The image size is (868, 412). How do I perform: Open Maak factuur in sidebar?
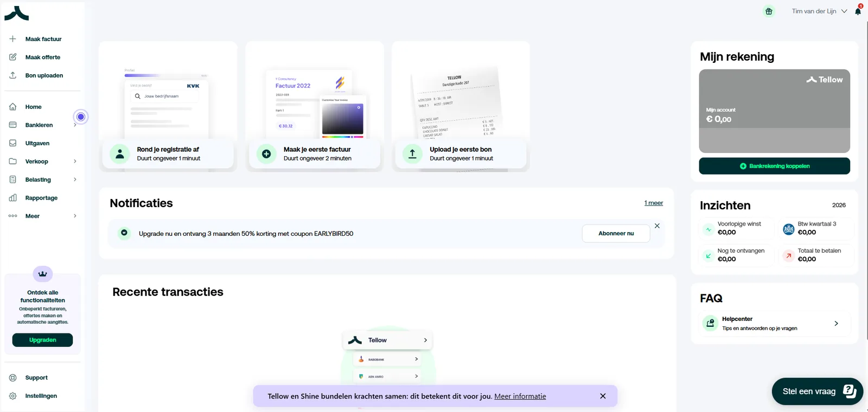(x=43, y=39)
